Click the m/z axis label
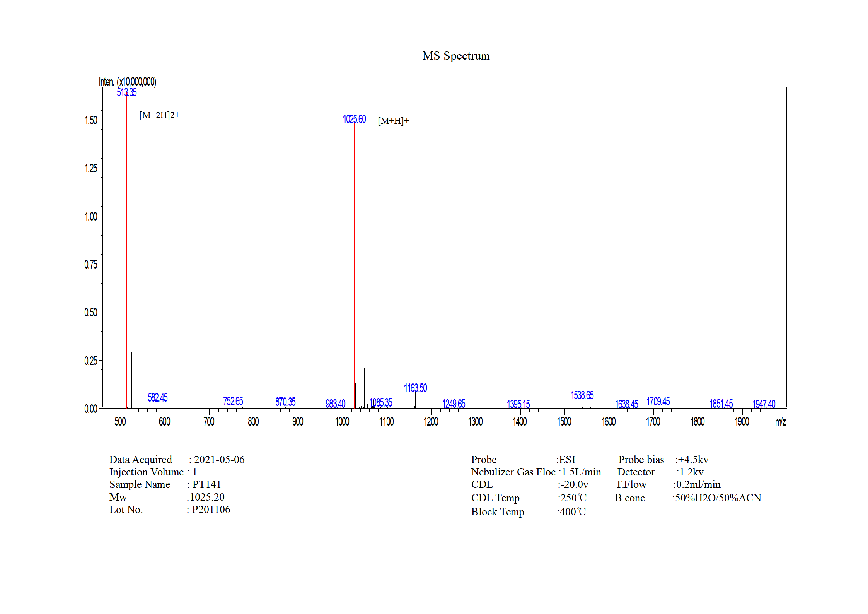Screen dimensions: 868x614 (780, 422)
